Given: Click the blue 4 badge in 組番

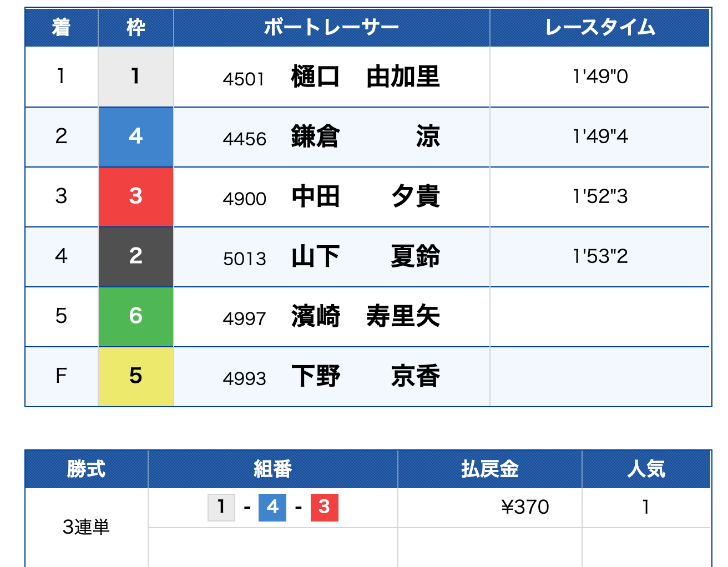Looking at the screenshot, I should [x=272, y=507].
